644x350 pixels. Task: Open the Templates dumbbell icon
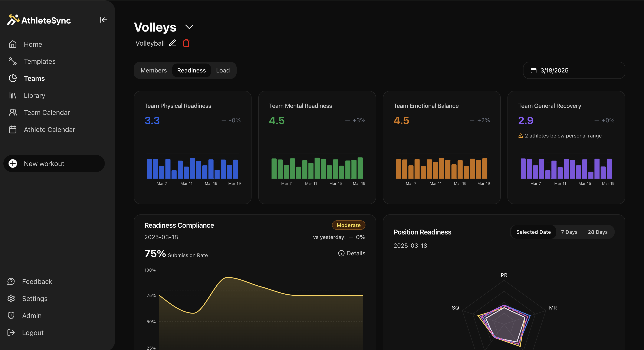click(13, 61)
